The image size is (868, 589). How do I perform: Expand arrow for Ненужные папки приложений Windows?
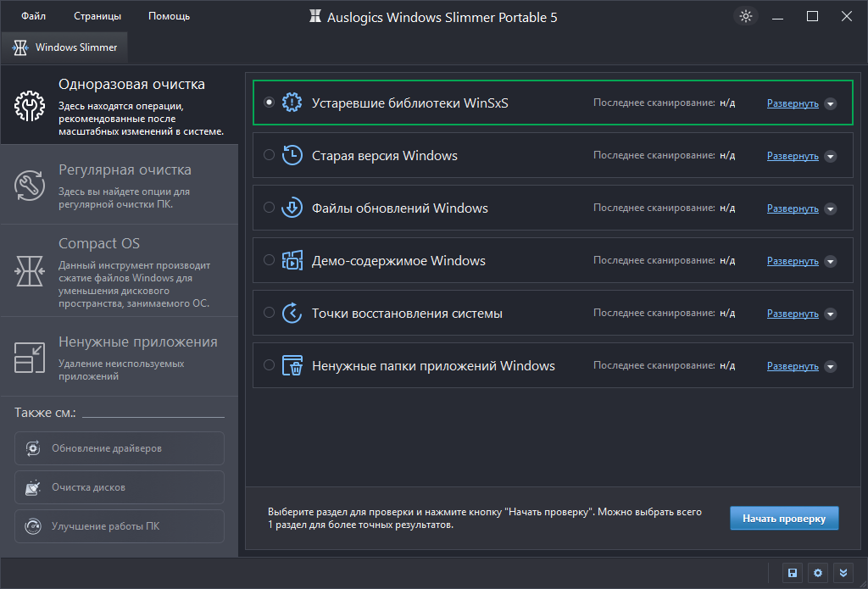pyautogui.click(x=830, y=367)
